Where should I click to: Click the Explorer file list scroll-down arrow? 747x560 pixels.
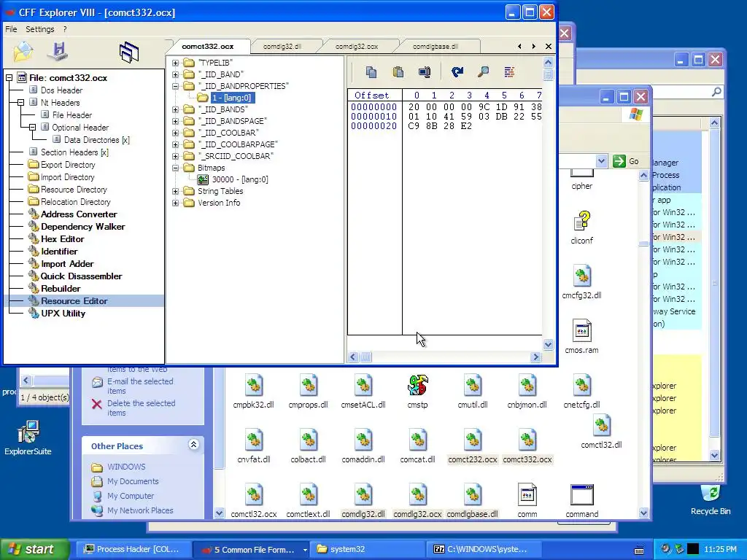[643, 513]
